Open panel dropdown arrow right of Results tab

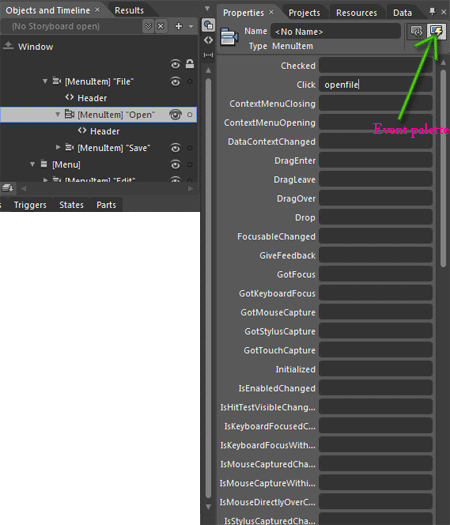click(x=207, y=8)
